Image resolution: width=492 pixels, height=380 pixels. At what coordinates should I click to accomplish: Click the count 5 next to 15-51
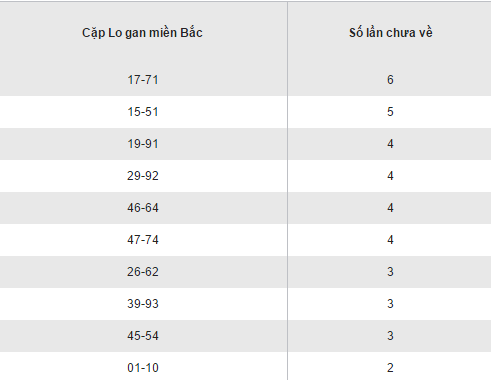(390, 112)
